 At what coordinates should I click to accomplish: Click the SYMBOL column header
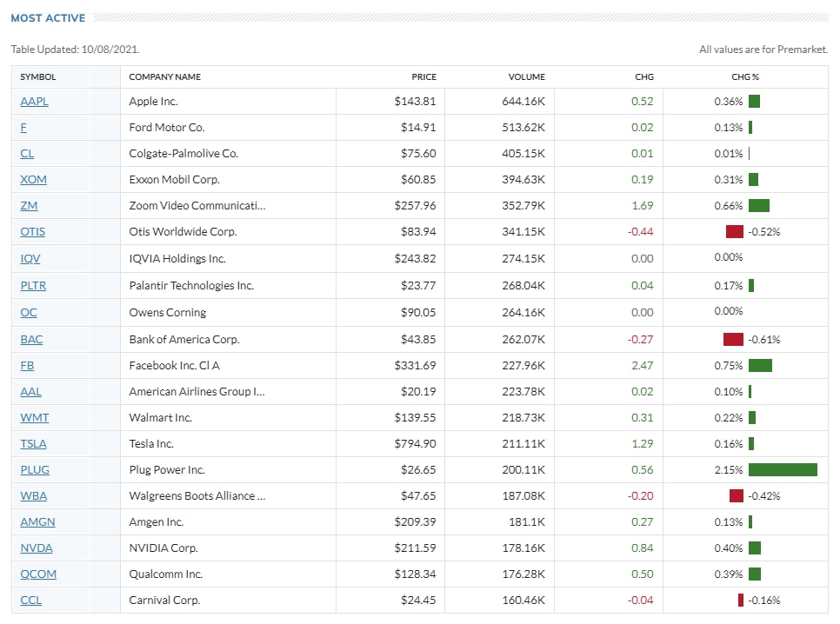[38, 77]
